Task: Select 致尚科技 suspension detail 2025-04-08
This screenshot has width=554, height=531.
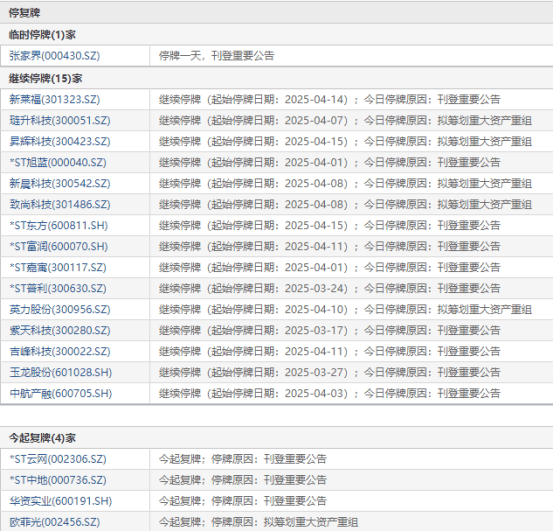Action: [345, 204]
